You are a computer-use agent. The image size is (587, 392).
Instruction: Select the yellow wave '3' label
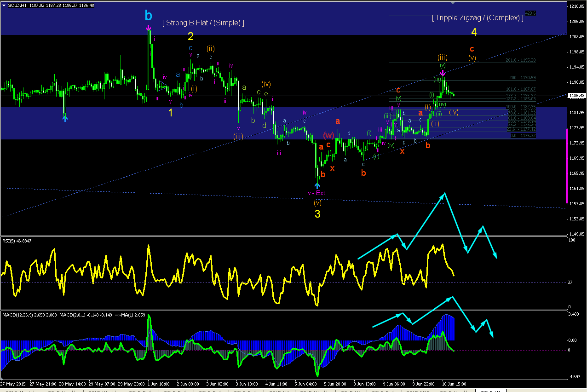(x=317, y=214)
